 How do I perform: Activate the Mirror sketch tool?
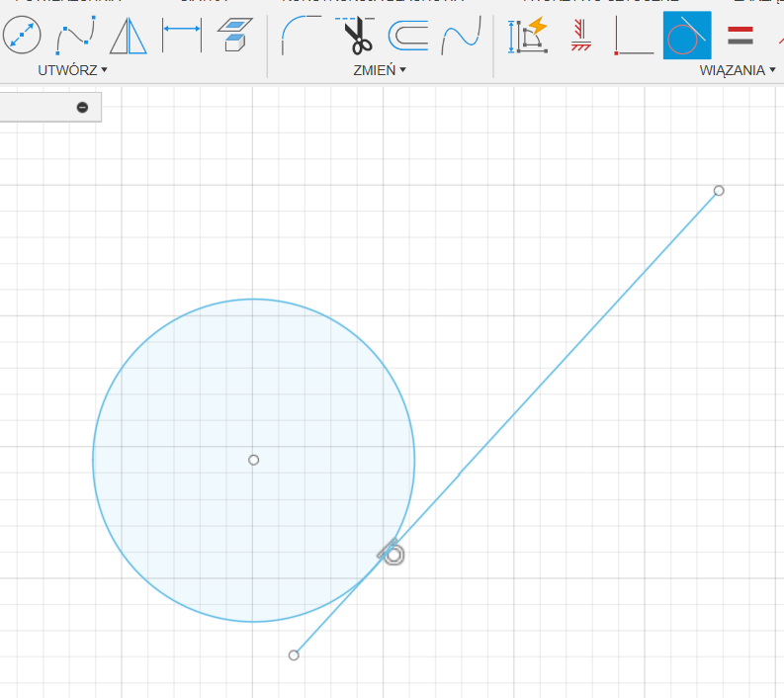coord(128,37)
